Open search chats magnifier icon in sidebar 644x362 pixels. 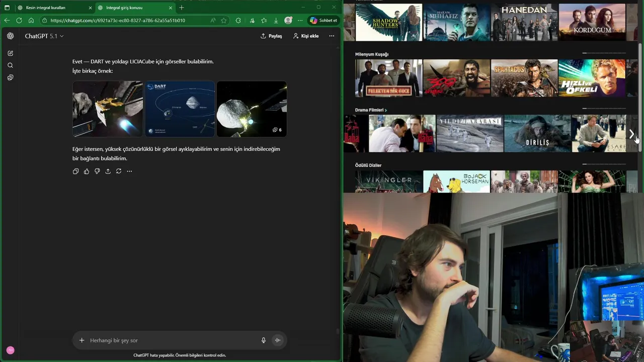click(x=11, y=65)
